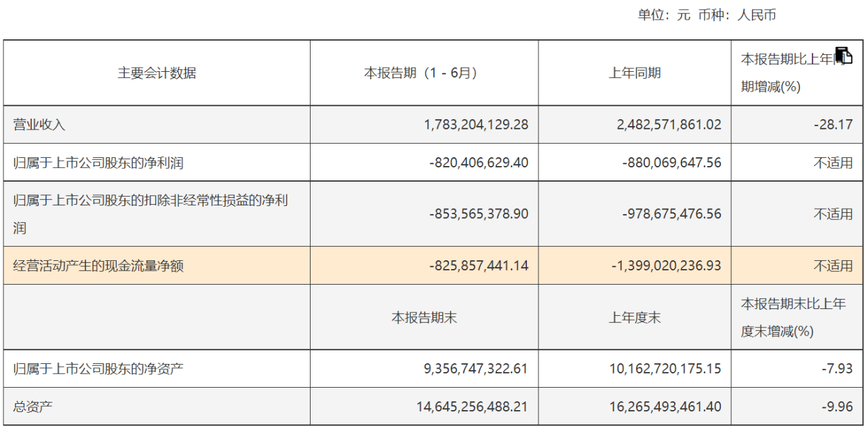Screen dimensions: 868x427
Task: Select the value -1,399,020,236.93
Action: (666, 266)
